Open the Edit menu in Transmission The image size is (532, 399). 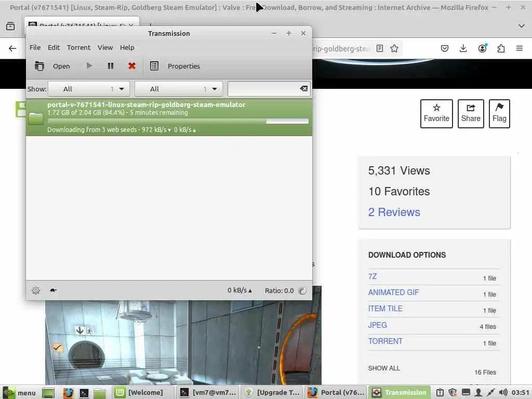click(x=54, y=47)
